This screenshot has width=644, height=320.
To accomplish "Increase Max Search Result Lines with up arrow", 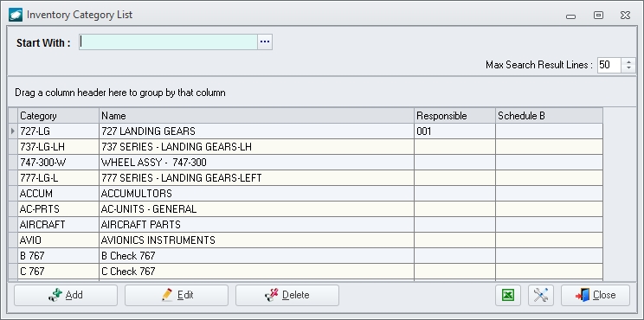I will pos(628,61).
